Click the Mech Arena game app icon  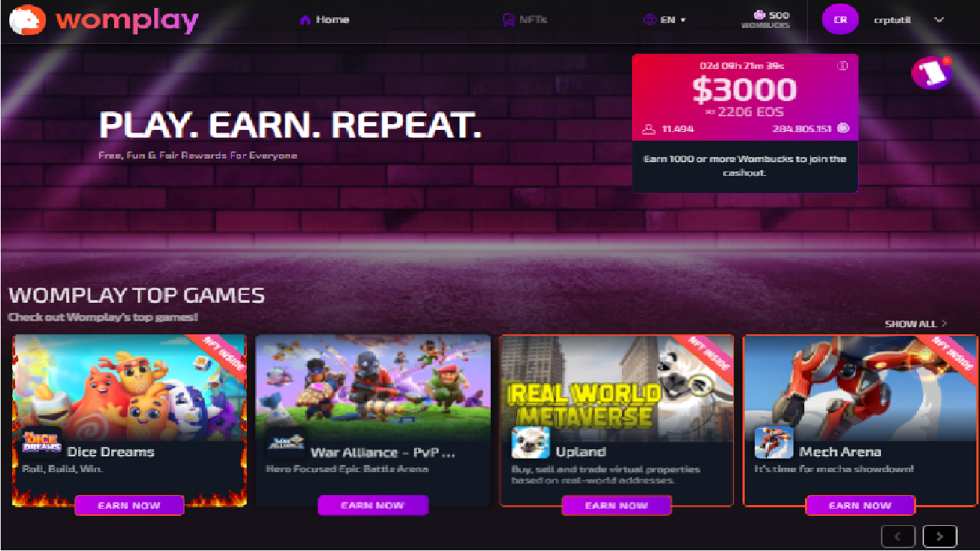tap(773, 443)
